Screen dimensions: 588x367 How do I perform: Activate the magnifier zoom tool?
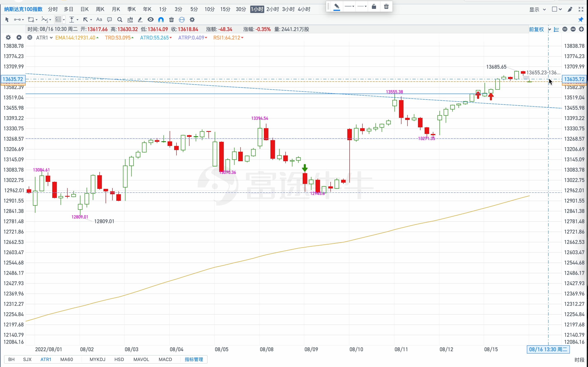(120, 20)
